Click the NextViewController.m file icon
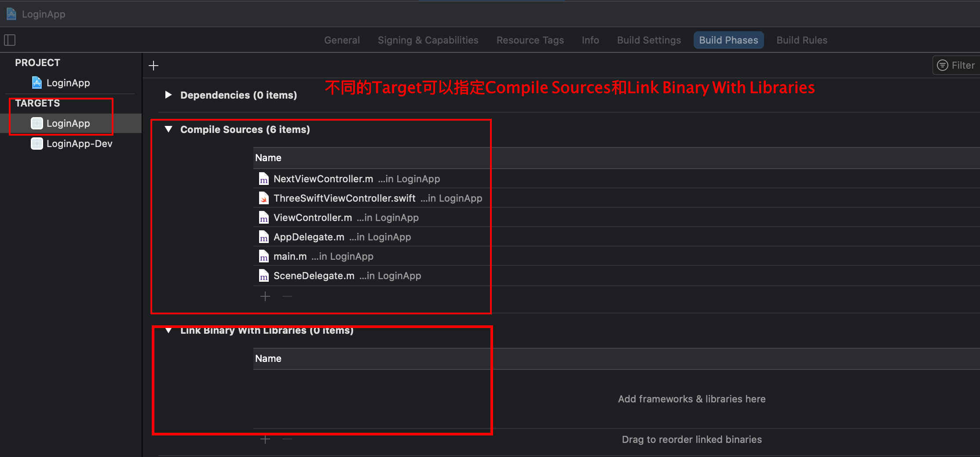 tap(263, 179)
